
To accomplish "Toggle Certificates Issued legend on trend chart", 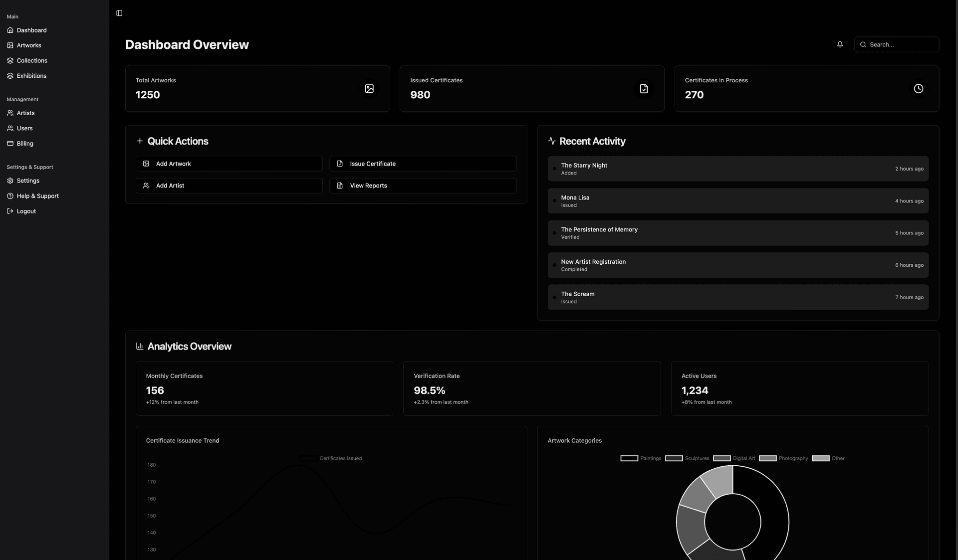I will click(x=308, y=458).
